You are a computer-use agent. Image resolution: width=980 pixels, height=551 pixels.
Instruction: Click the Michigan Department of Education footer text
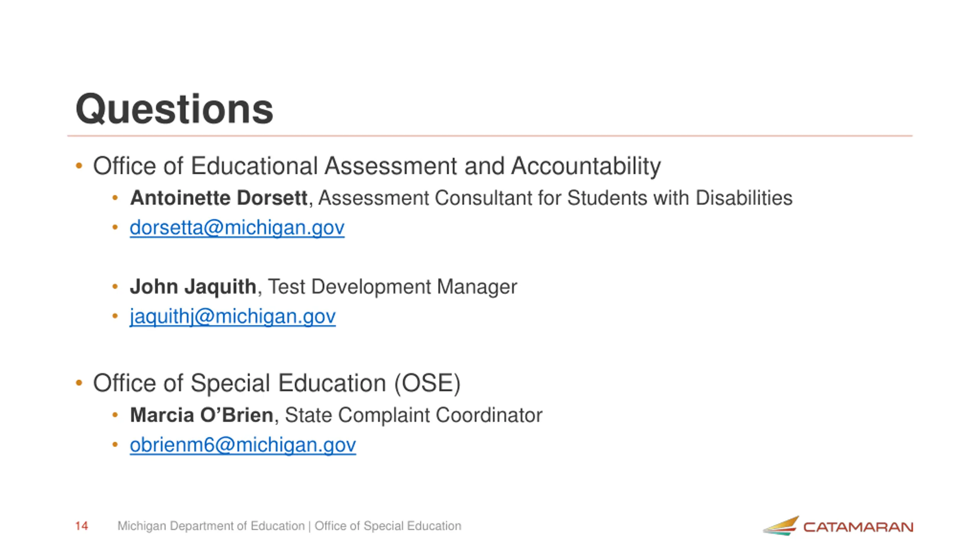click(211, 526)
